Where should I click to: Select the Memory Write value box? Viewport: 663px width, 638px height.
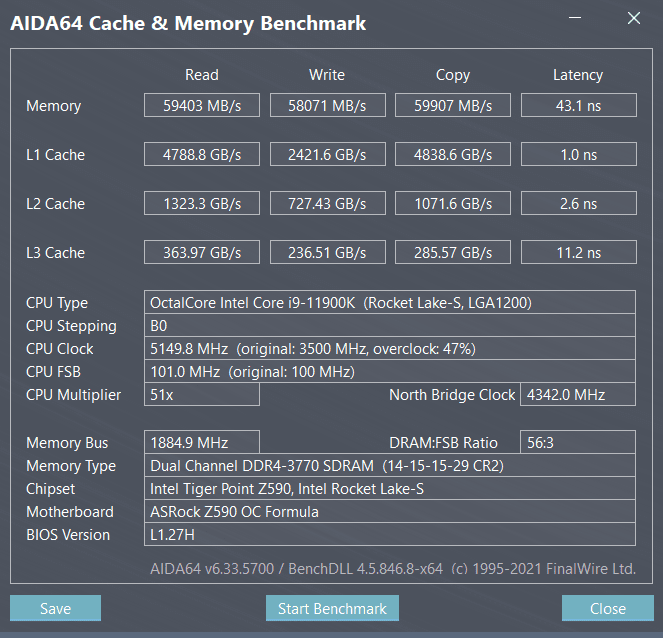pyautogui.click(x=327, y=105)
